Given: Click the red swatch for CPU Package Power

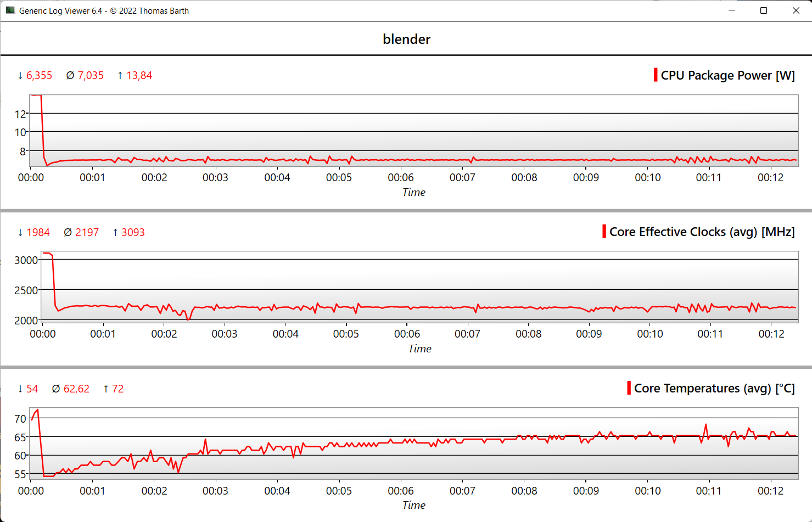Looking at the screenshot, I should click(656, 75).
